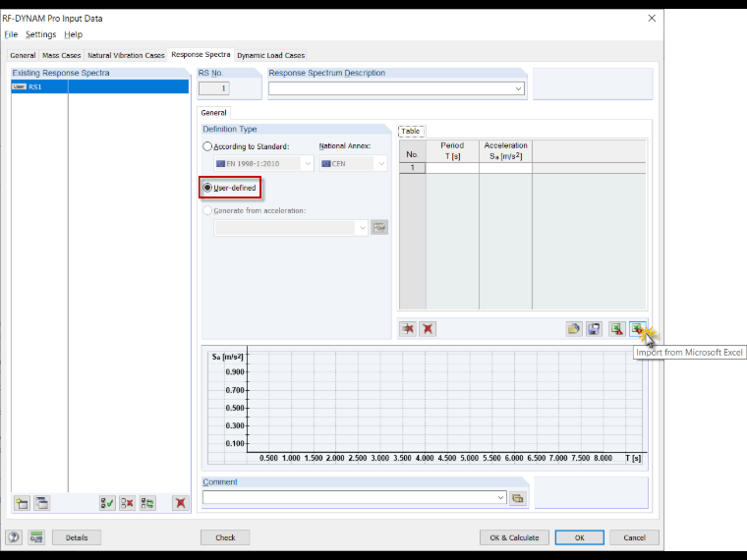The height and width of the screenshot is (560, 747).
Task: Click the copy response spectrum icon
Action: (42, 503)
